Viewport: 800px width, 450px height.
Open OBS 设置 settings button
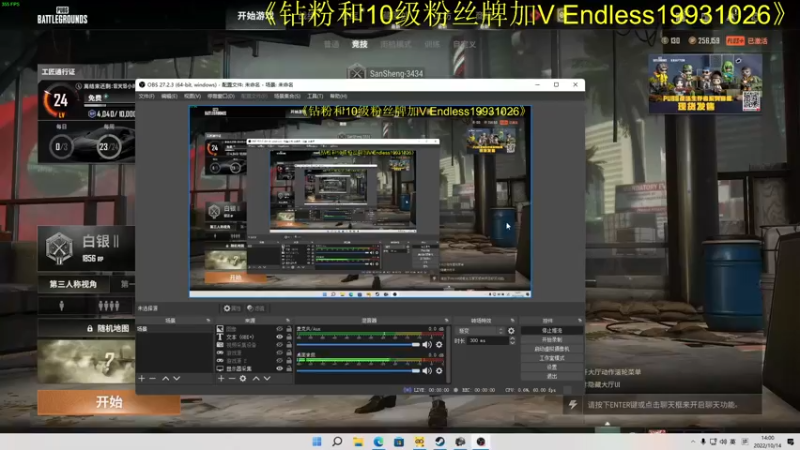[552, 367]
